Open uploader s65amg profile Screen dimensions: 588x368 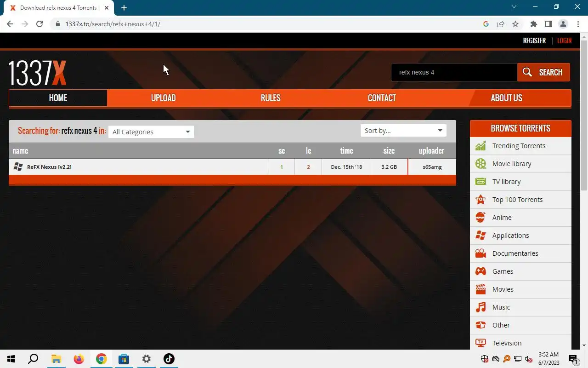432,167
